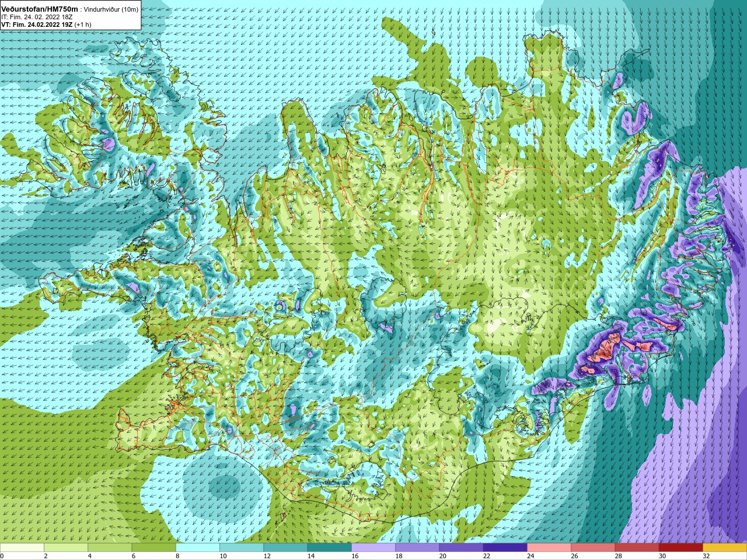Click the 'IT: Fim. 24. 02. 2022 18Z' line
Screen dimensions: 747x560
pyautogui.click(x=37, y=17)
